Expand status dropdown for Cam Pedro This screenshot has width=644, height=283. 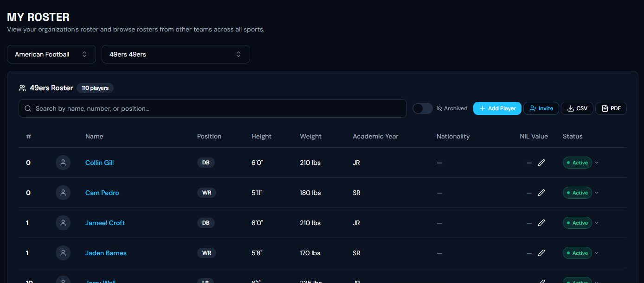[x=597, y=193]
